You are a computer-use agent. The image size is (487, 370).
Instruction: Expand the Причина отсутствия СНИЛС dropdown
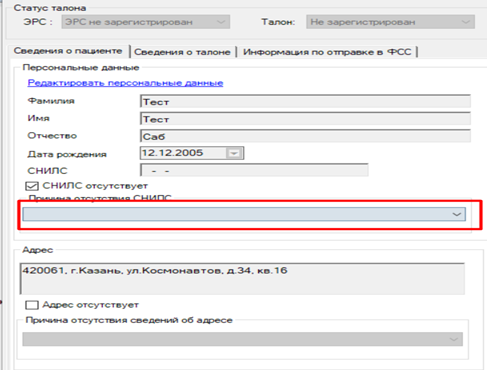tap(244, 214)
